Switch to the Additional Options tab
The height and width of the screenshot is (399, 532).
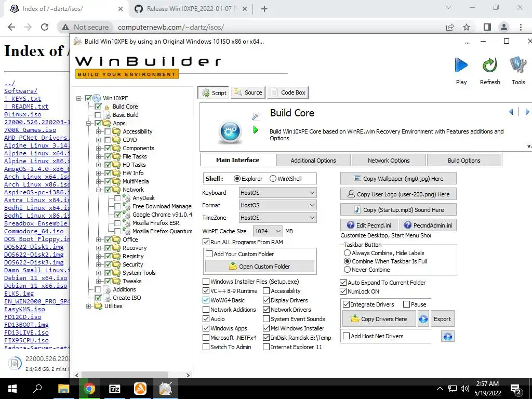tap(313, 161)
